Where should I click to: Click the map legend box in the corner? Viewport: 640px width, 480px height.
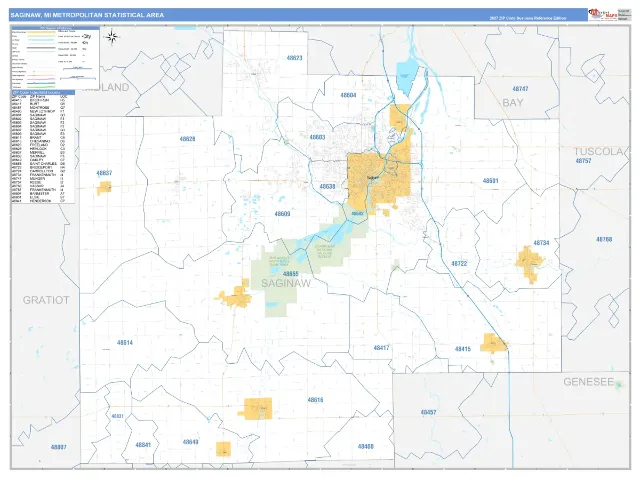(55, 58)
